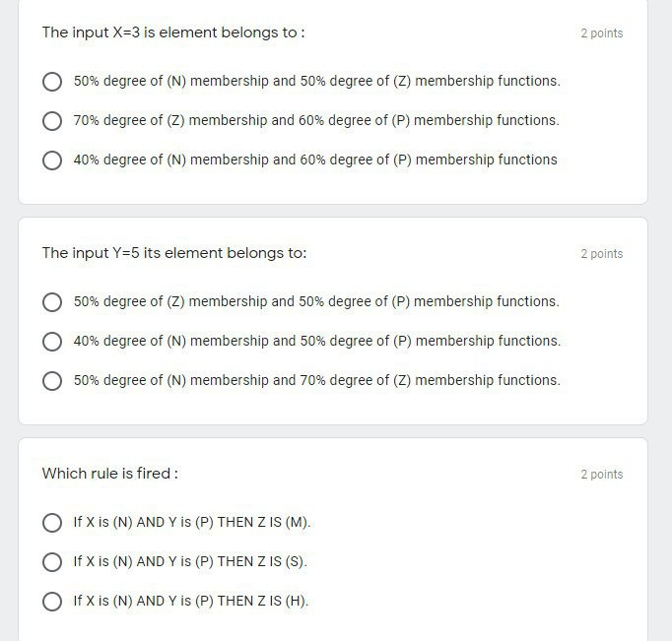
Task: Click label text 'THEN Z IS (H)'
Action: coord(263,601)
